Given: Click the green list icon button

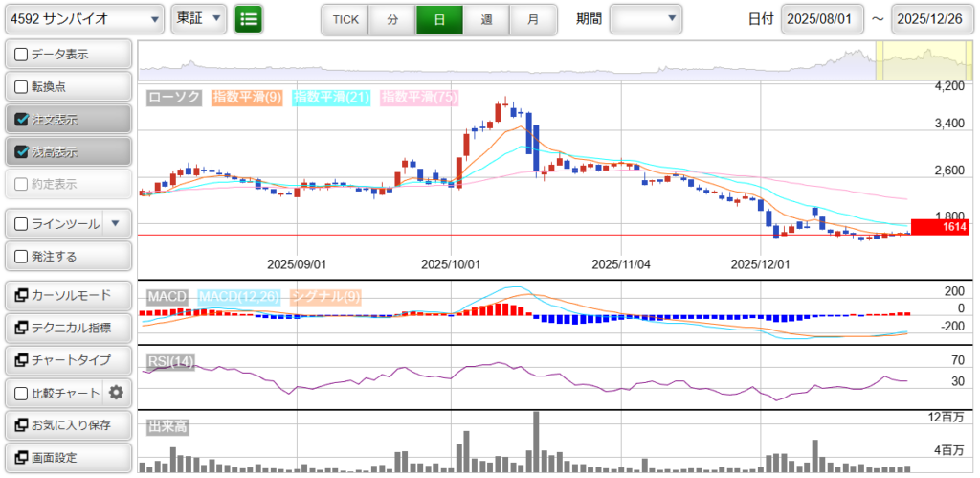Looking at the screenshot, I should pos(248,18).
